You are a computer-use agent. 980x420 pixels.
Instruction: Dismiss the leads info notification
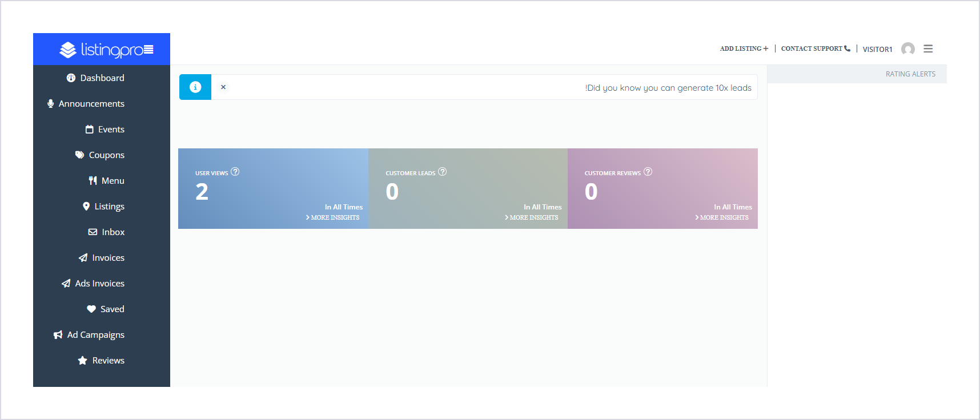tap(223, 87)
